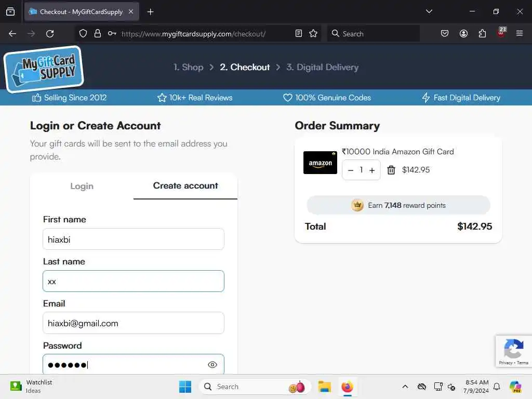Click ₹10000 India Amazon Gift Card title
The image size is (532, 399).
click(x=397, y=152)
